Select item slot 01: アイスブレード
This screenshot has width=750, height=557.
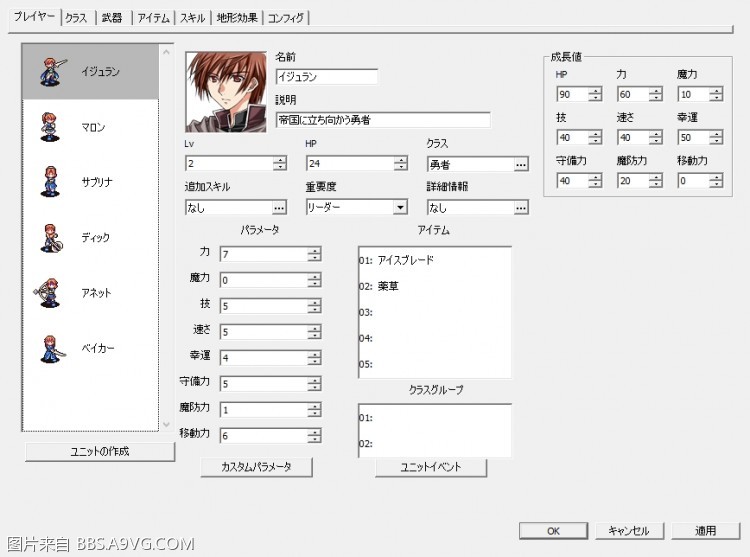434,260
